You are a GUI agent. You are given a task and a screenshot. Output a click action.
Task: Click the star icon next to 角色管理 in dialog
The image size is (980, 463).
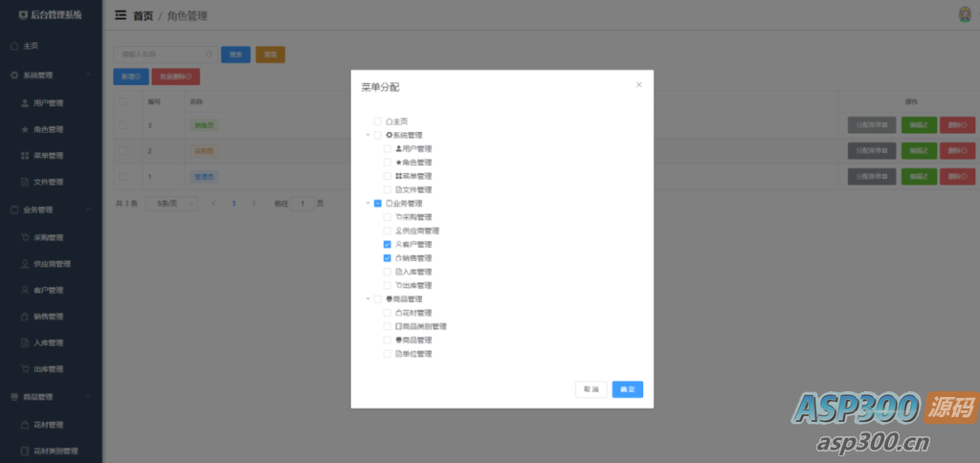tap(399, 163)
